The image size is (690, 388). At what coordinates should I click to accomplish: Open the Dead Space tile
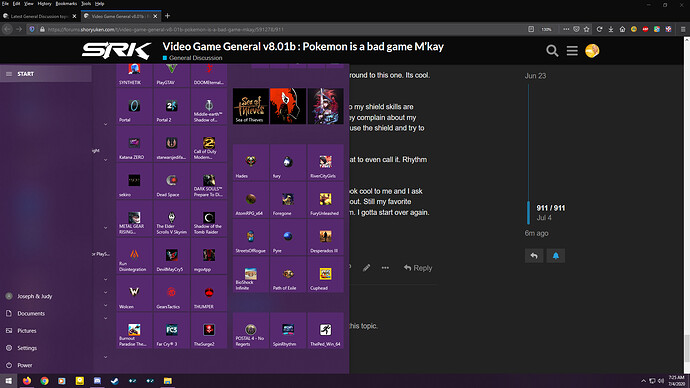(x=172, y=181)
